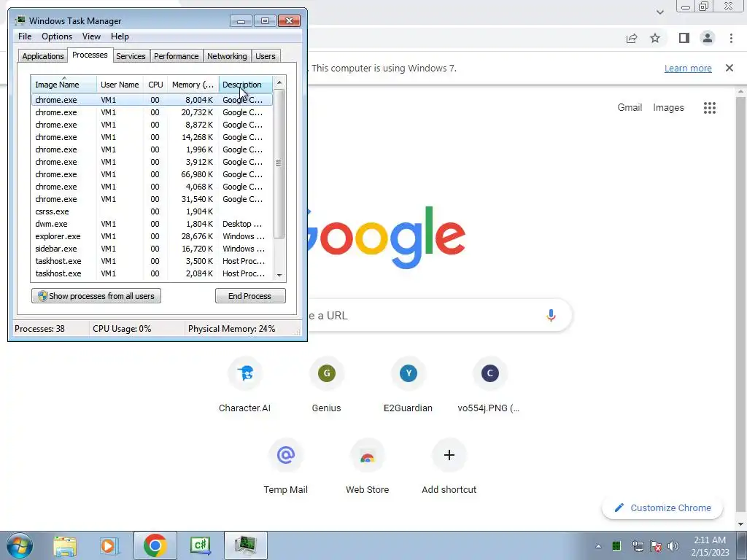
Task: Open Task Manager Options menu
Action: [x=57, y=36]
